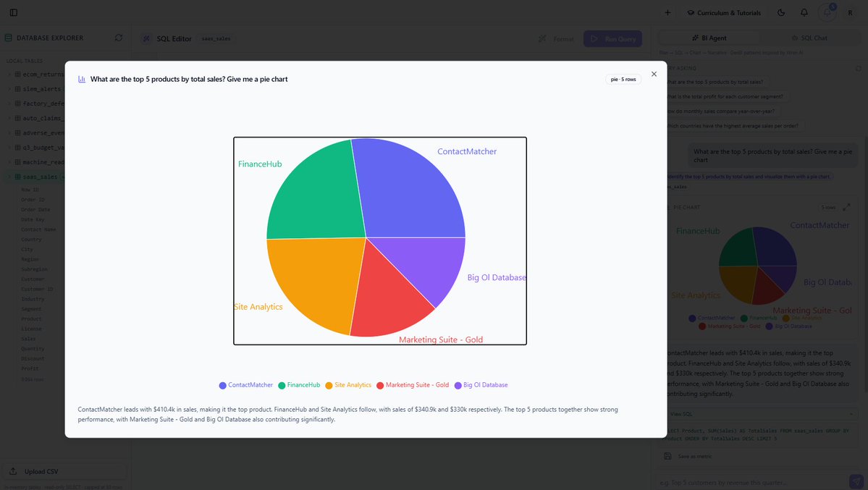
Task: Open notifications bell icon
Action: (x=804, y=12)
